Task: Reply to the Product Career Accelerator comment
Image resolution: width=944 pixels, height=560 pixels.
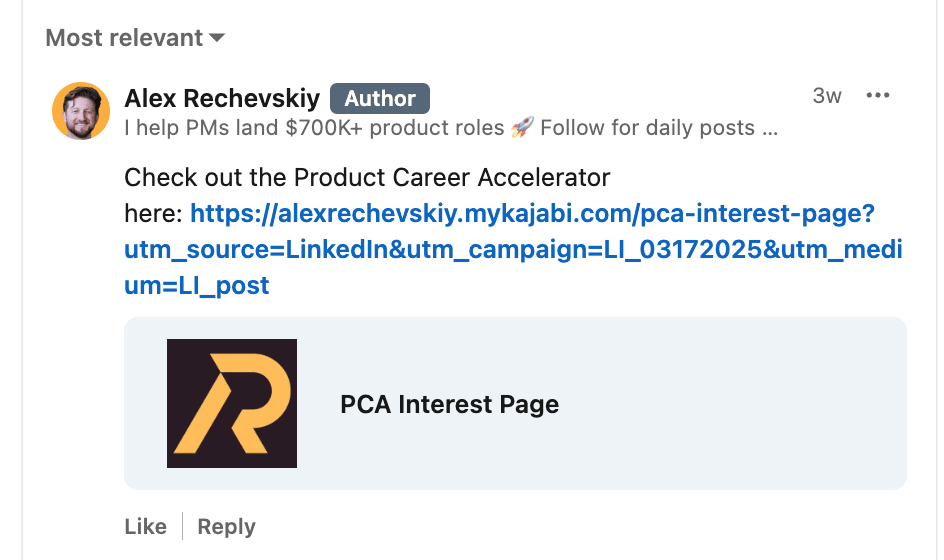Action: [226, 526]
